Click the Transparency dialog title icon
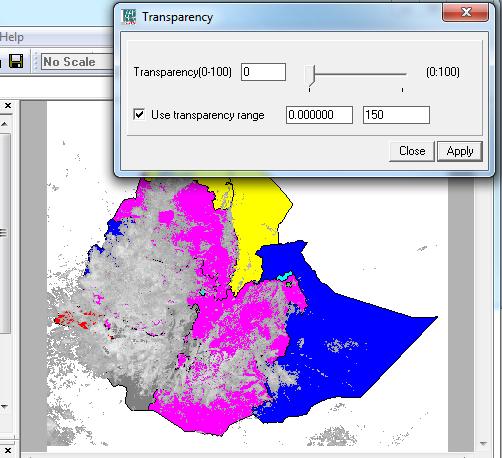Image resolution: width=502 pixels, height=458 pixels. pyautogui.click(x=129, y=17)
